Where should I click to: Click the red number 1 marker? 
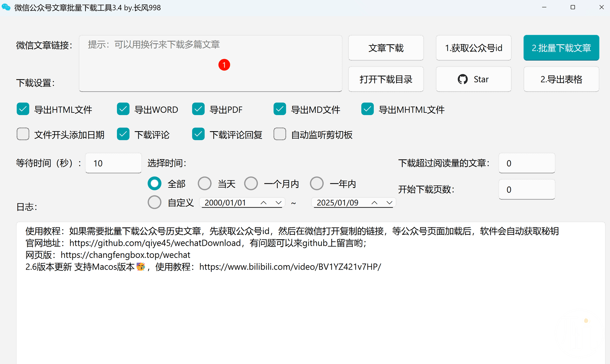224,65
